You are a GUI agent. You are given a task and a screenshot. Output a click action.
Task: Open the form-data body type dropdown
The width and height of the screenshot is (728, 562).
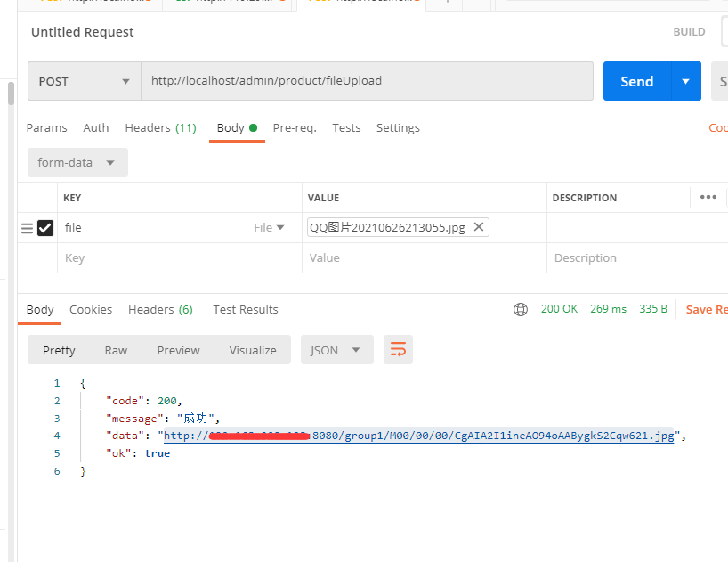[x=77, y=163]
